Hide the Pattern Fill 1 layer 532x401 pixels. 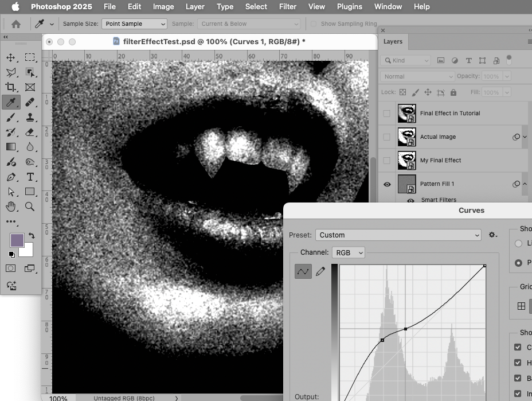(387, 184)
